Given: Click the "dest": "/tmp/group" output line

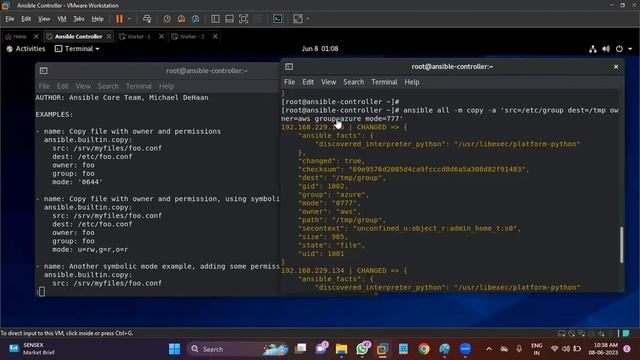Looking at the screenshot, I should tap(342, 178).
